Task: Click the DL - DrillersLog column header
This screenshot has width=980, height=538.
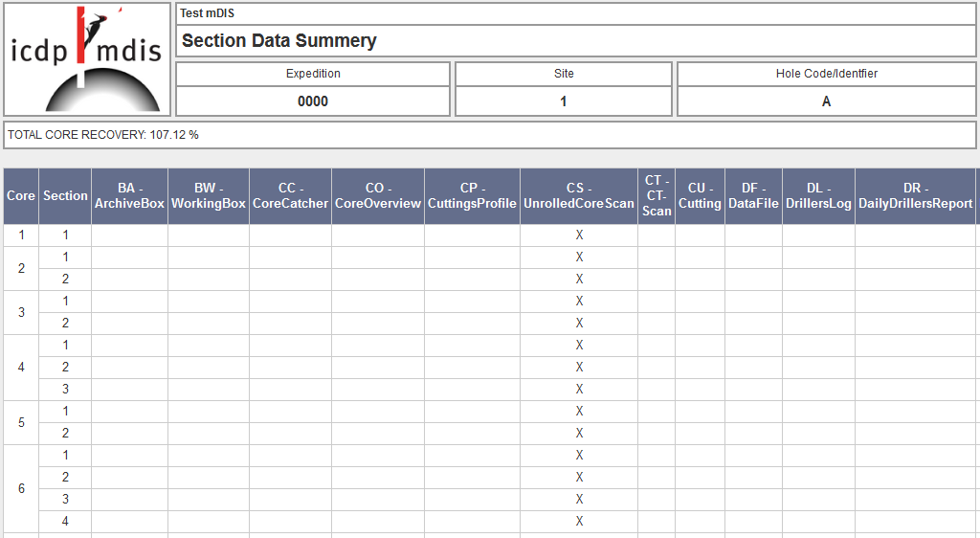Action: click(x=819, y=196)
